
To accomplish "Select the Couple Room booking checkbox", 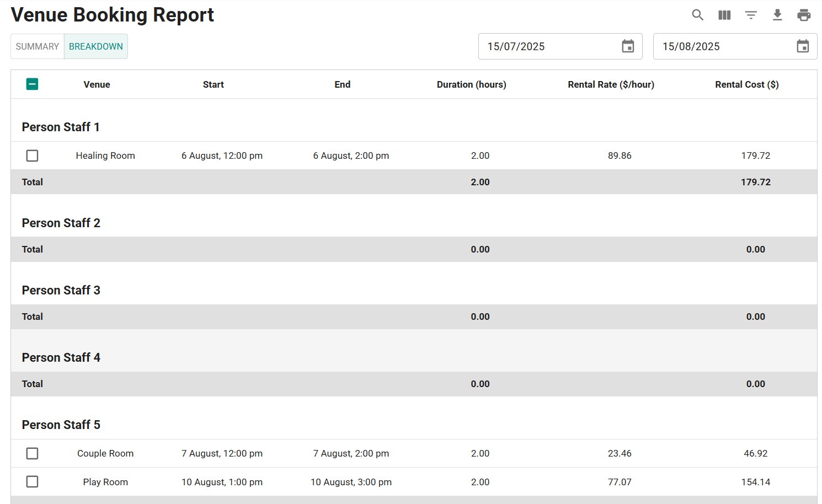I will (33, 454).
